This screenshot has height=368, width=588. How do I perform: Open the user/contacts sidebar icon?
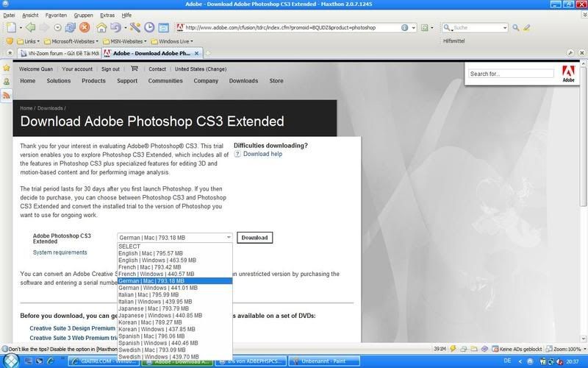7,82
